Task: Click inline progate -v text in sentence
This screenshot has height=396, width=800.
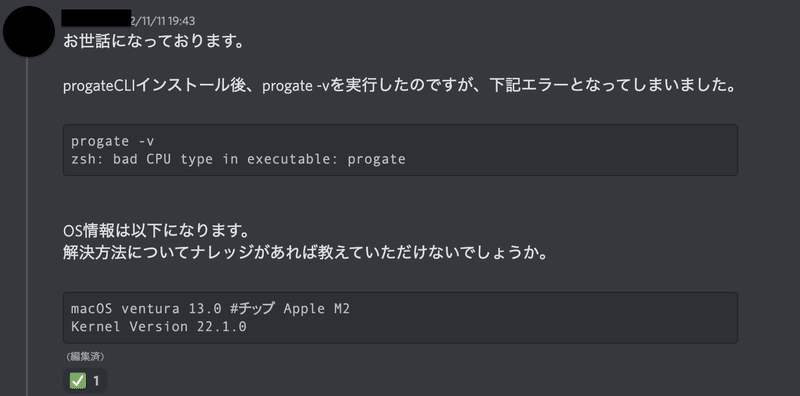Action: [296, 86]
